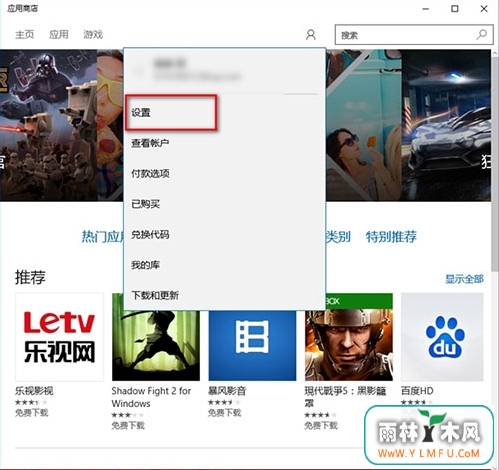Switch to the 游戏 tab
Viewport: 499px width, 470px height.
pos(93,34)
